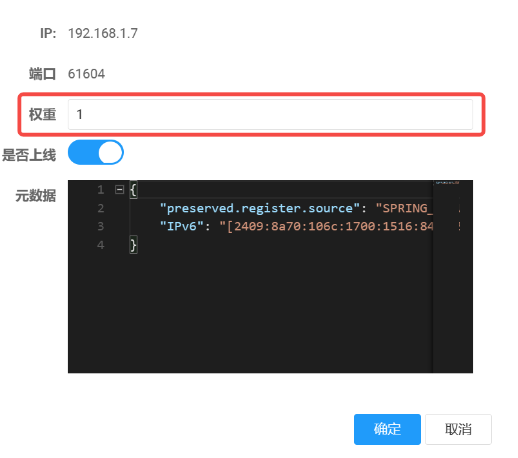Select line number 2 in metadata editor
This screenshot has width=518, height=458.
pos(101,208)
